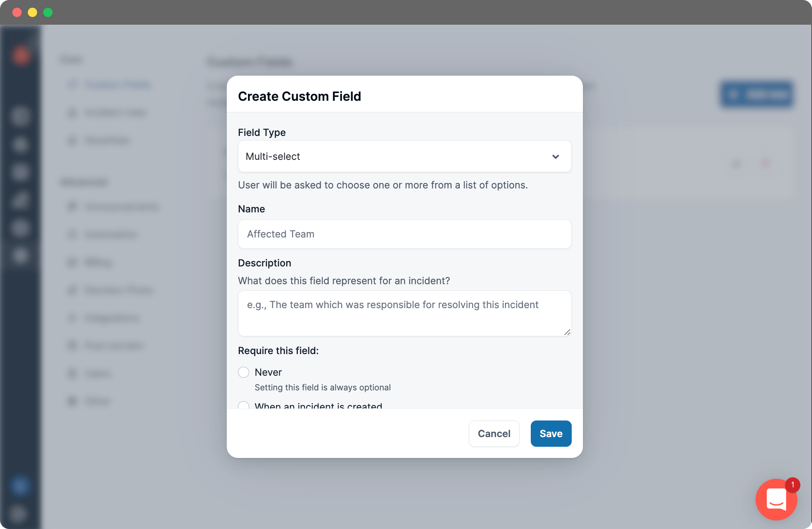
Task: Focus the Description text area
Action: (x=404, y=313)
